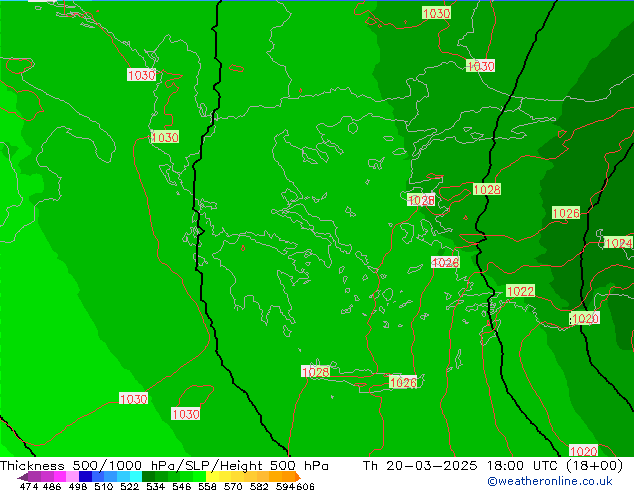Viewport: 634px width, 490px height.
Task: Click the legend value 474
Action: tap(29, 486)
